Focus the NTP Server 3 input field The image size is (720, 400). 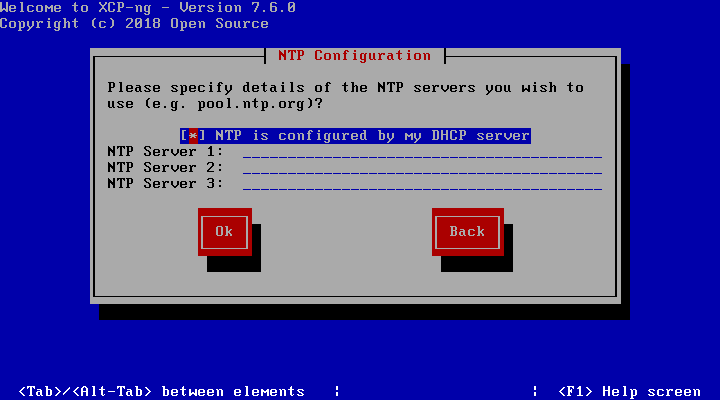[x=422, y=184]
